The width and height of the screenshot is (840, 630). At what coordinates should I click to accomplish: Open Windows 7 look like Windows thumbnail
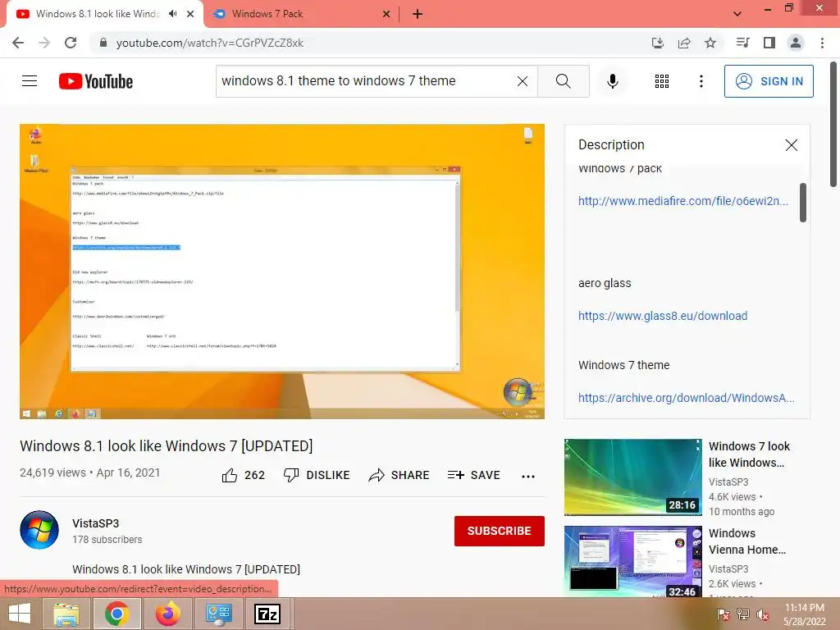coord(632,477)
